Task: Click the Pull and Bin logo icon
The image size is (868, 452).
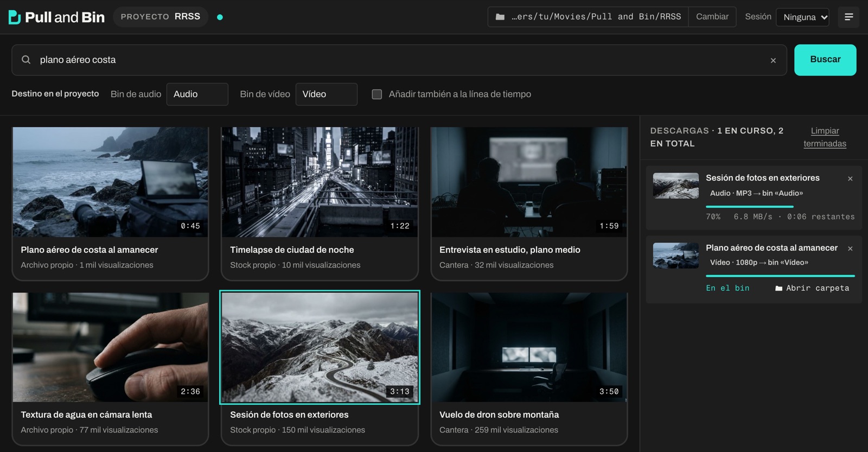Action: pyautogui.click(x=15, y=17)
